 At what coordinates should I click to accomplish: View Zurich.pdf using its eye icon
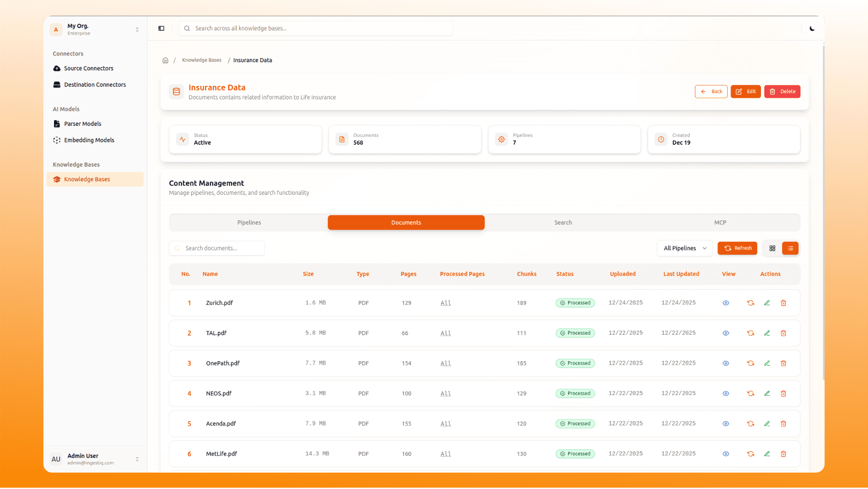tap(726, 303)
